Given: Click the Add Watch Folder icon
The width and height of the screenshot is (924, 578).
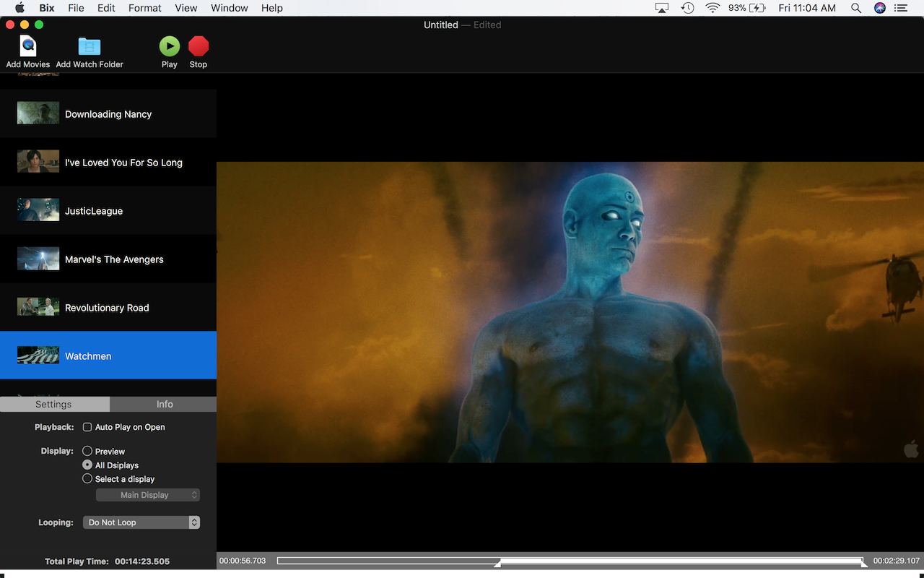Looking at the screenshot, I should [x=90, y=46].
